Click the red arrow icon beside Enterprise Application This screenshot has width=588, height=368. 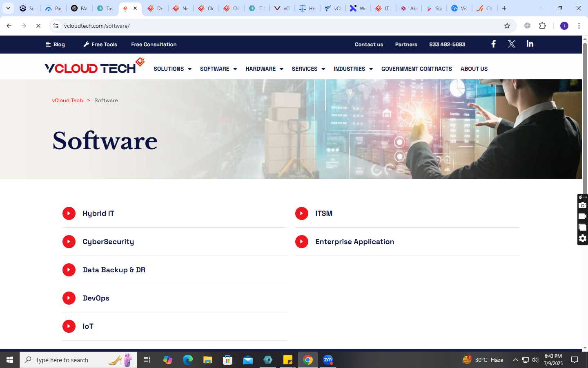(x=302, y=242)
